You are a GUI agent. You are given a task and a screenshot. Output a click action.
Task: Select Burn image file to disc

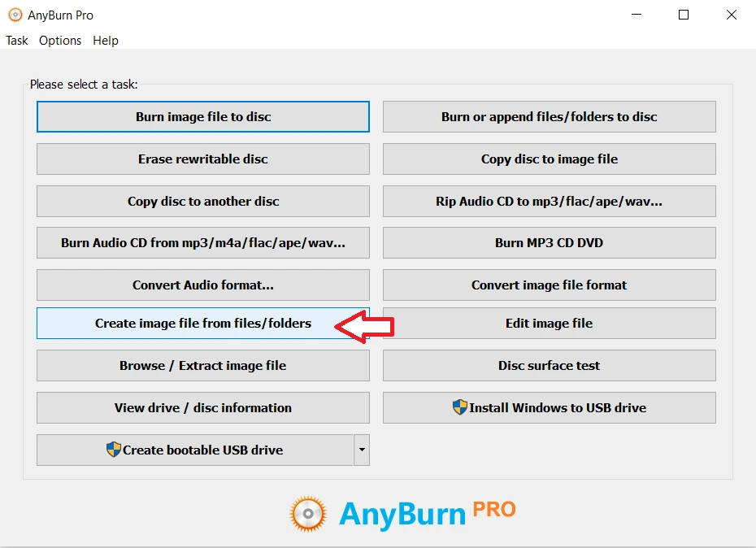(203, 116)
